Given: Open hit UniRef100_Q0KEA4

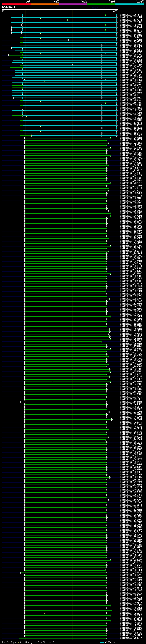Looking at the screenshot, I should coord(131,138).
